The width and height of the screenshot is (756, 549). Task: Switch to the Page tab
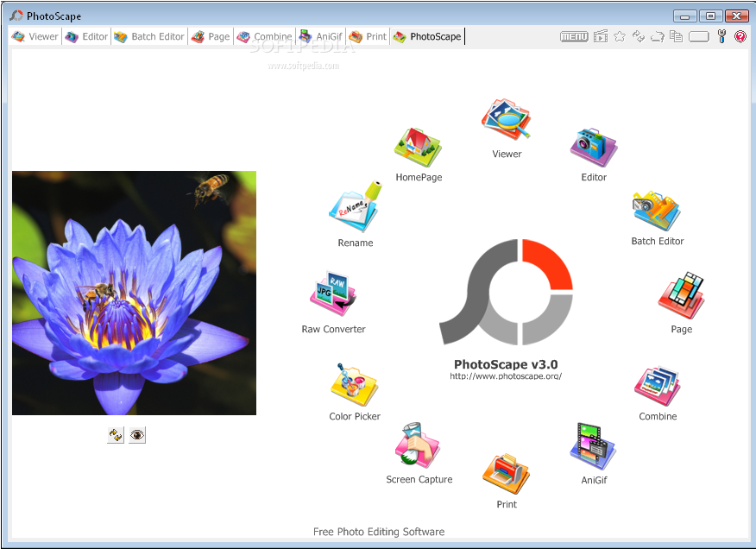point(211,36)
